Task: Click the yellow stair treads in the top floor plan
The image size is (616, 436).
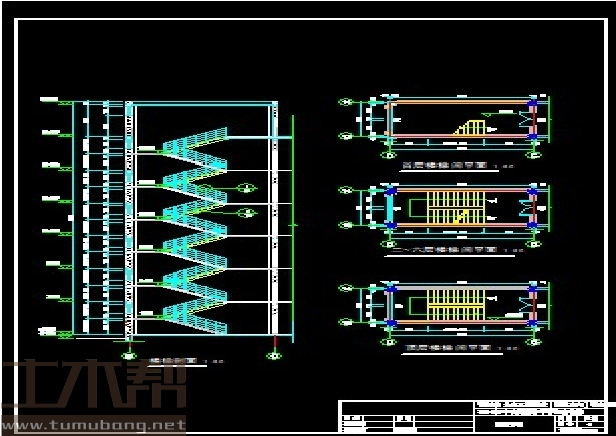Action: coord(455,304)
